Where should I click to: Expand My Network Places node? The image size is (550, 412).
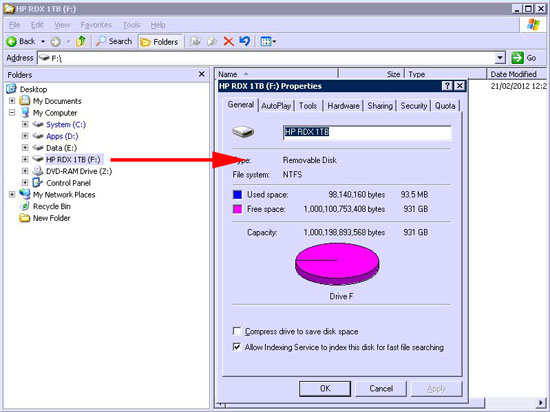[x=12, y=195]
